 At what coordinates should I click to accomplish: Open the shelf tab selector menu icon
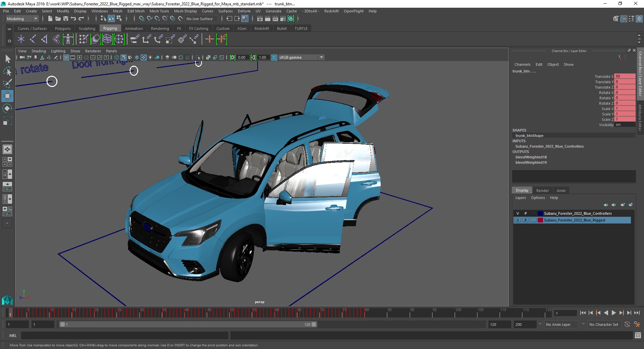point(9,29)
